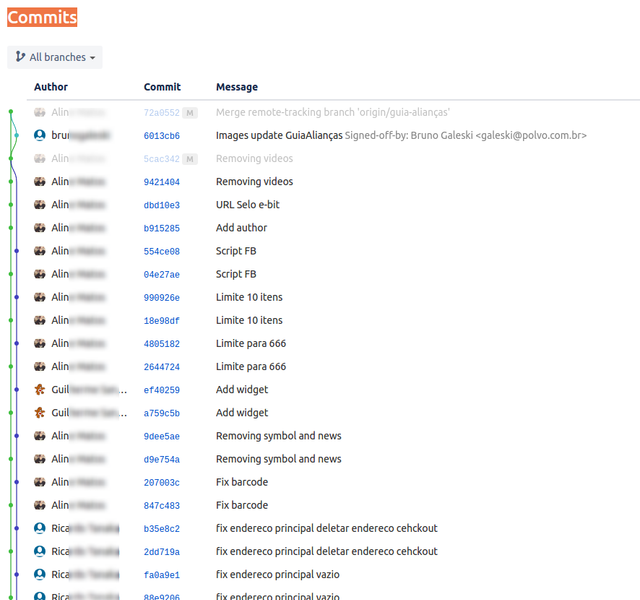Select message 'Merge remote-tracking branch'
This screenshot has width=640, height=600.
(x=333, y=112)
